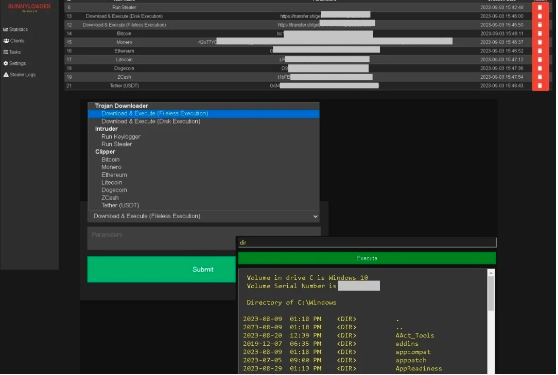This screenshot has width=558, height=375.
Task: Delete the Ethereum task row
Action: 540,51
